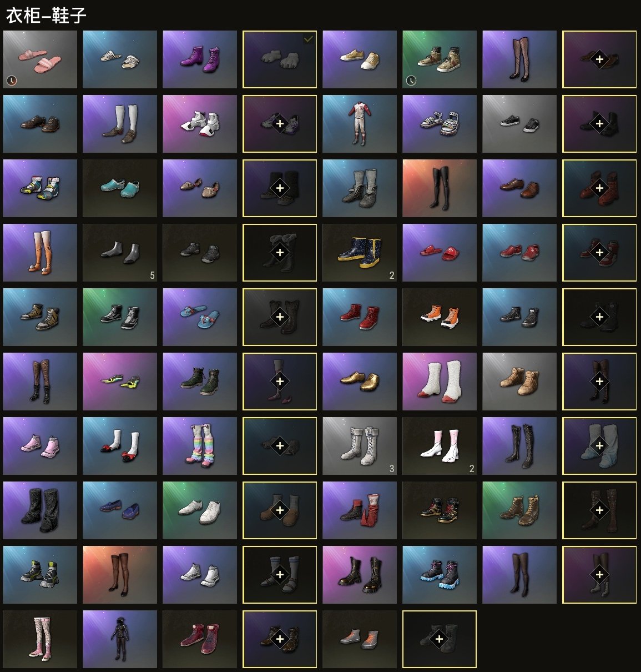This screenshot has height=672, width=641.
Task: Select the white baseball uniform item
Action: click(360, 124)
